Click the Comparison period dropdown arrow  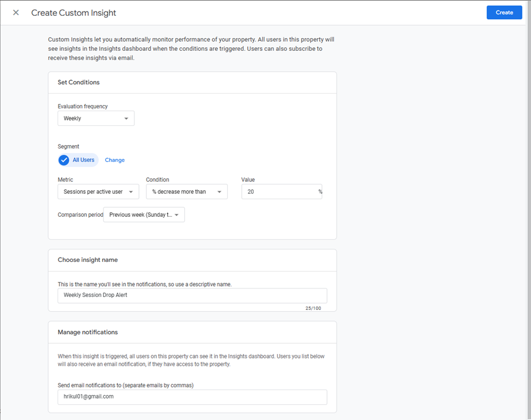pyautogui.click(x=176, y=215)
